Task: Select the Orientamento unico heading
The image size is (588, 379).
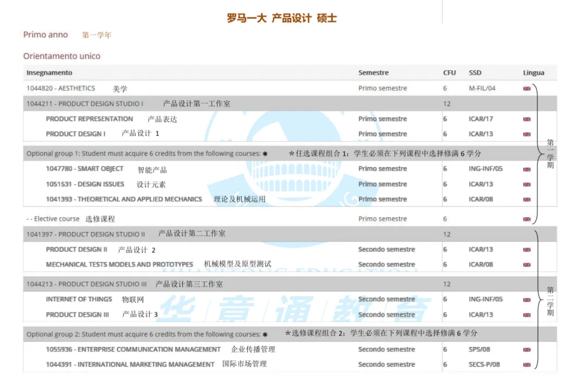Action: click(x=62, y=56)
